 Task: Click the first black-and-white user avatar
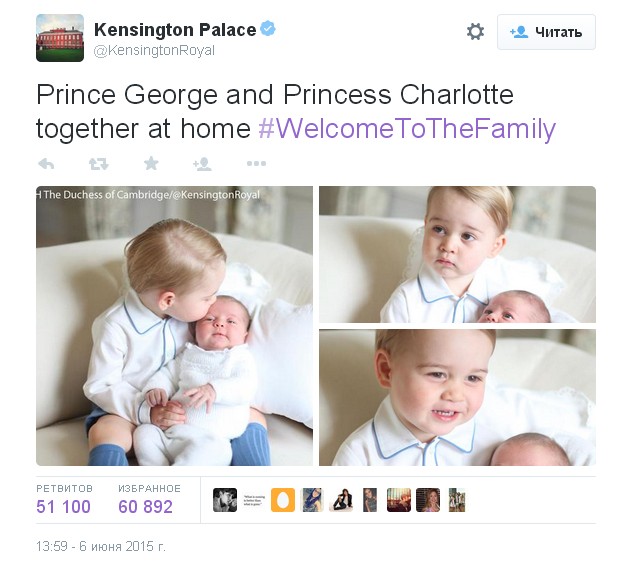click(x=225, y=500)
